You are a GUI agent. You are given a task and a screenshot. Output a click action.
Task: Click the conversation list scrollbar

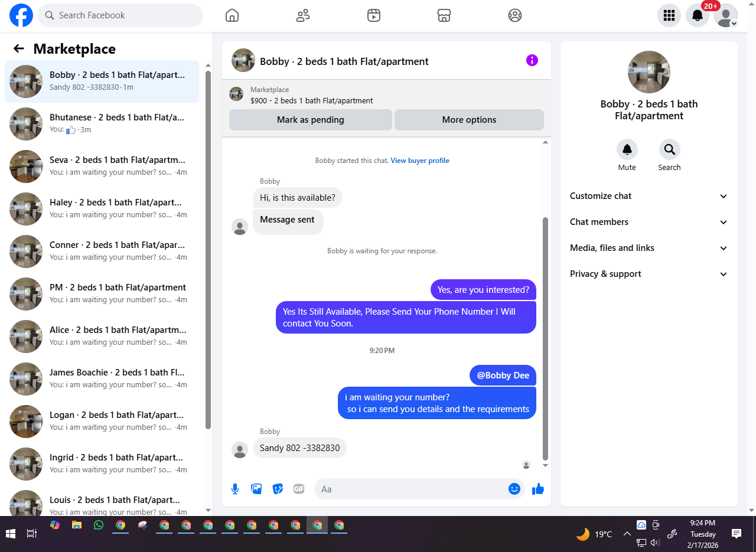point(208,250)
